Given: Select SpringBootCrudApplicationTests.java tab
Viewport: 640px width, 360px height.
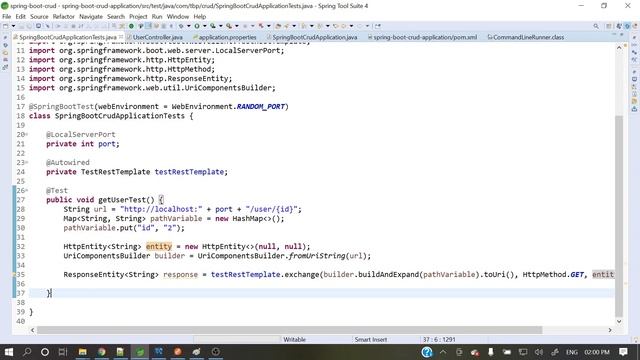Looking at the screenshot, I should 68,37.
